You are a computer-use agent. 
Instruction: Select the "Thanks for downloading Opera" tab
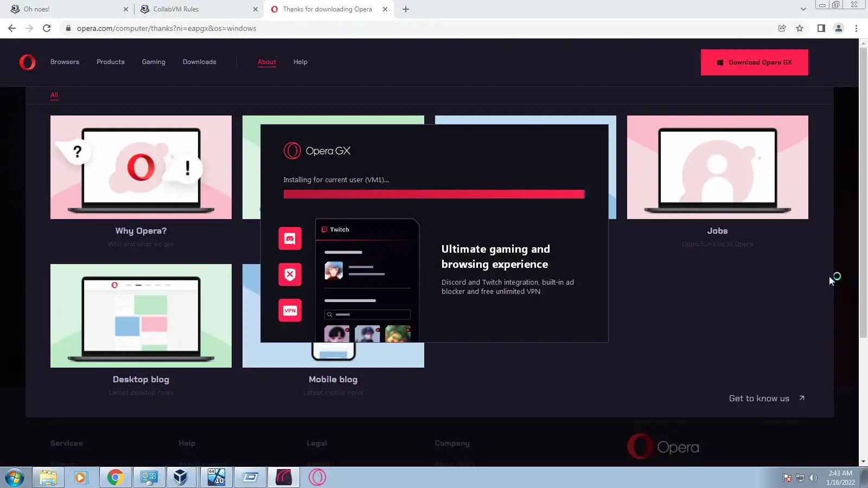click(329, 9)
